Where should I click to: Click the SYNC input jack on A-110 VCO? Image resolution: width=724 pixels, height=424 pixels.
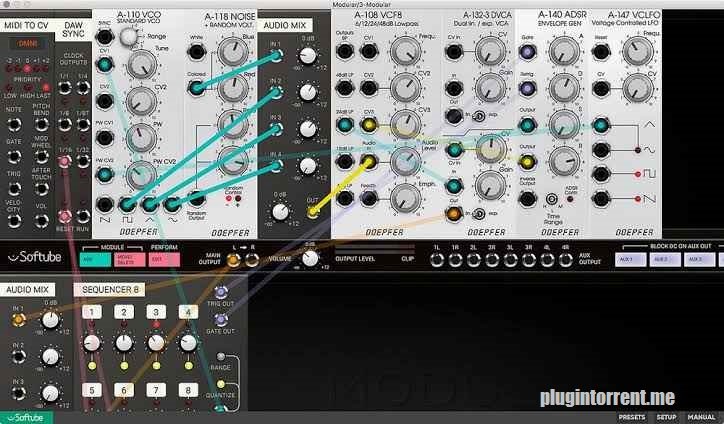click(x=105, y=36)
